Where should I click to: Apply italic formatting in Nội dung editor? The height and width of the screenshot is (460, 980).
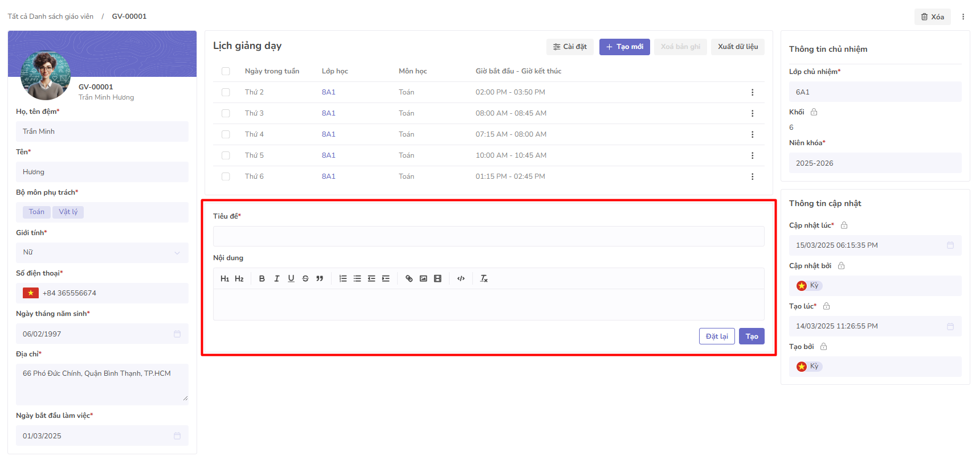click(x=276, y=278)
